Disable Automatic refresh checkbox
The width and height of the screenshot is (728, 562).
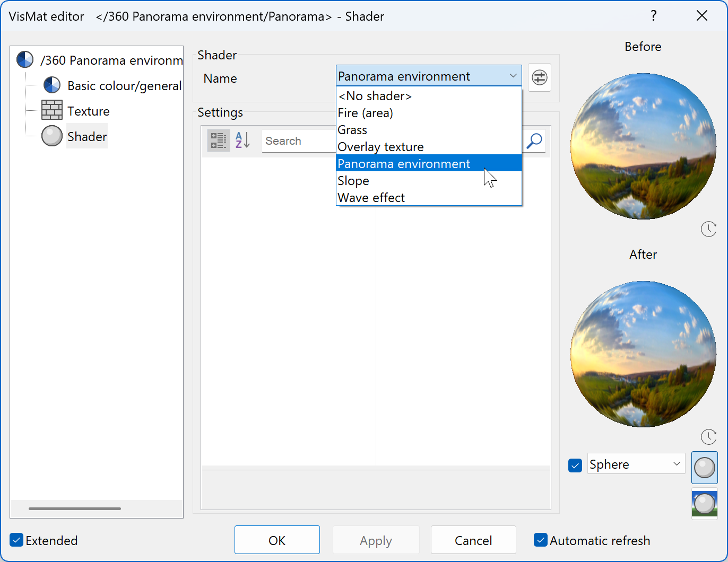540,540
